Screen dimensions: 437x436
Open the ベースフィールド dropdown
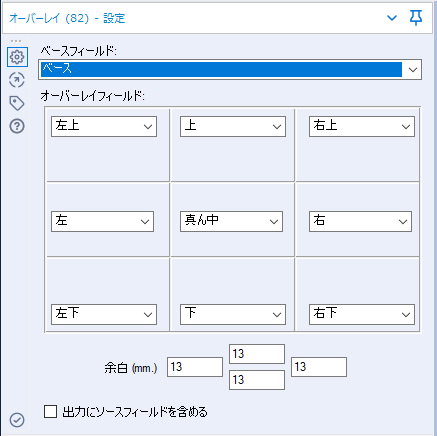point(230,69)
